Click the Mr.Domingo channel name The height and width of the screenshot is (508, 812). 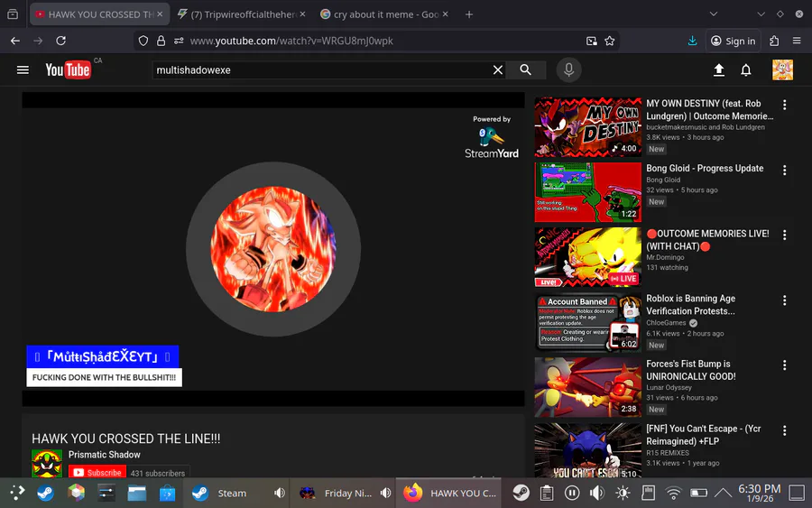pyautogui.click(x=665, y=257)
